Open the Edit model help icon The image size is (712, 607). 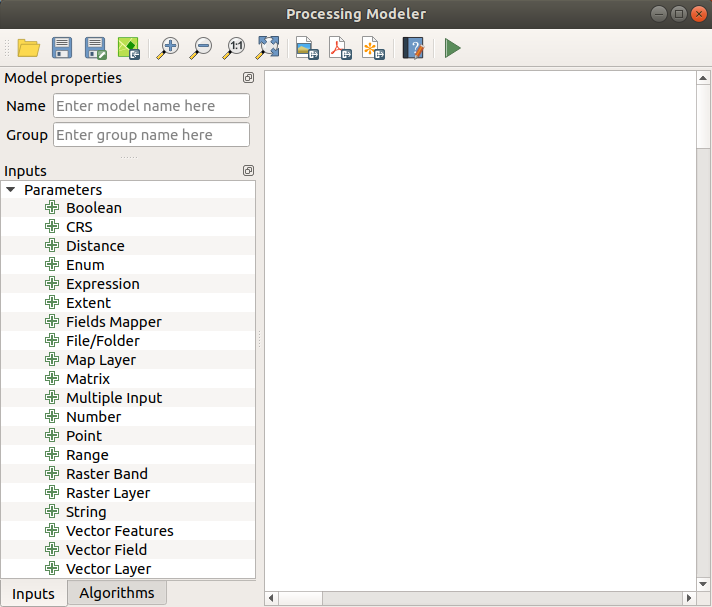[x=413, y=48]
